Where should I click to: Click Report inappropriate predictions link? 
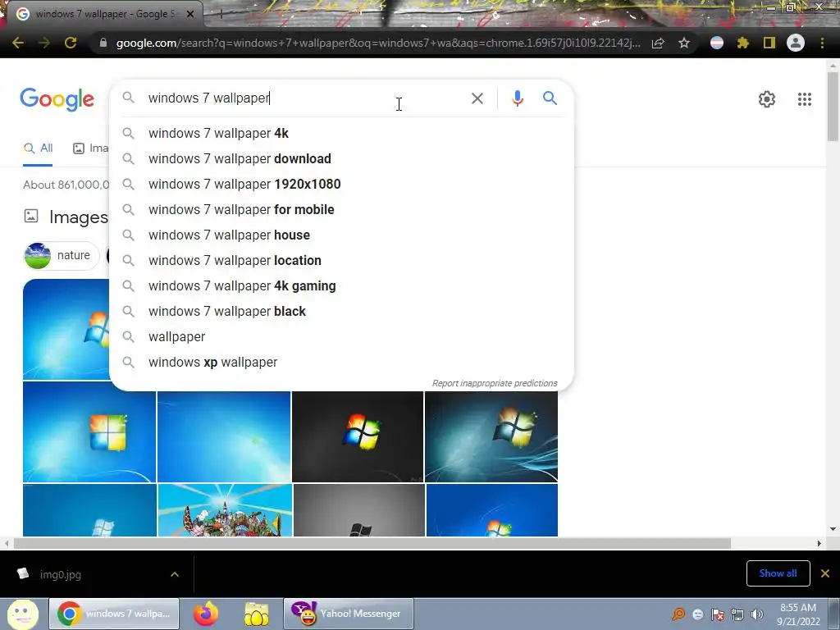pos(495,383)
